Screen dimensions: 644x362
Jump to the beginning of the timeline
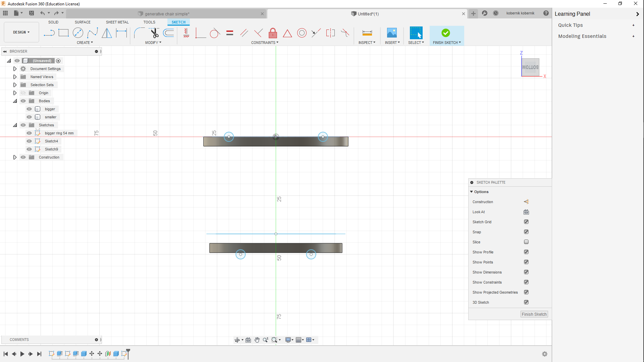(x=5, y=354)
